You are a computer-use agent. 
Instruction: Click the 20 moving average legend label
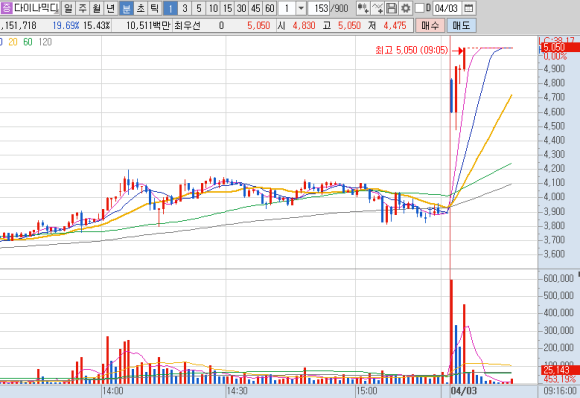[x=13, y=42]
